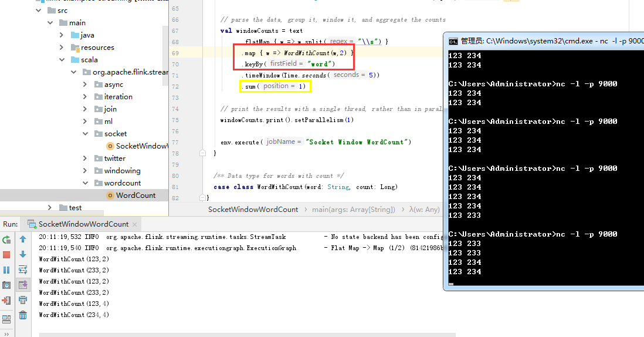Screen dimensions: 644x337
Task: Click the timeWindow(Time.seconds 5) line
Action: [x=311, y=75]
